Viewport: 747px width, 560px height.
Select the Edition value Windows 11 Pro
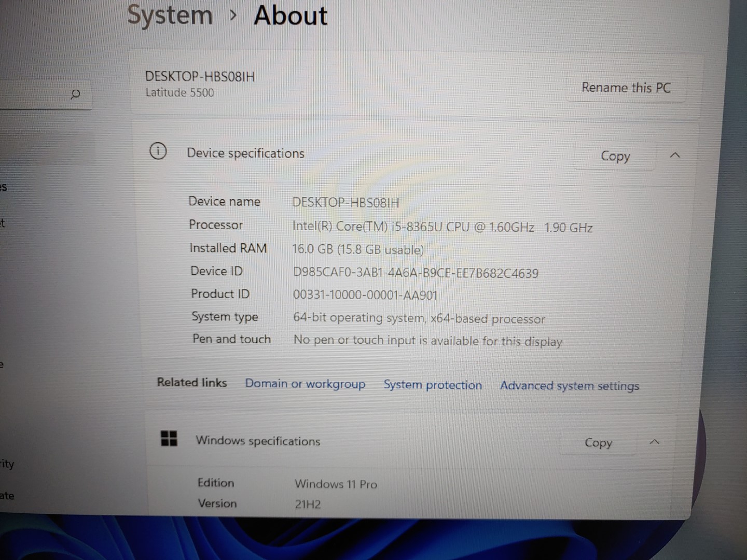tap(336, 484)
